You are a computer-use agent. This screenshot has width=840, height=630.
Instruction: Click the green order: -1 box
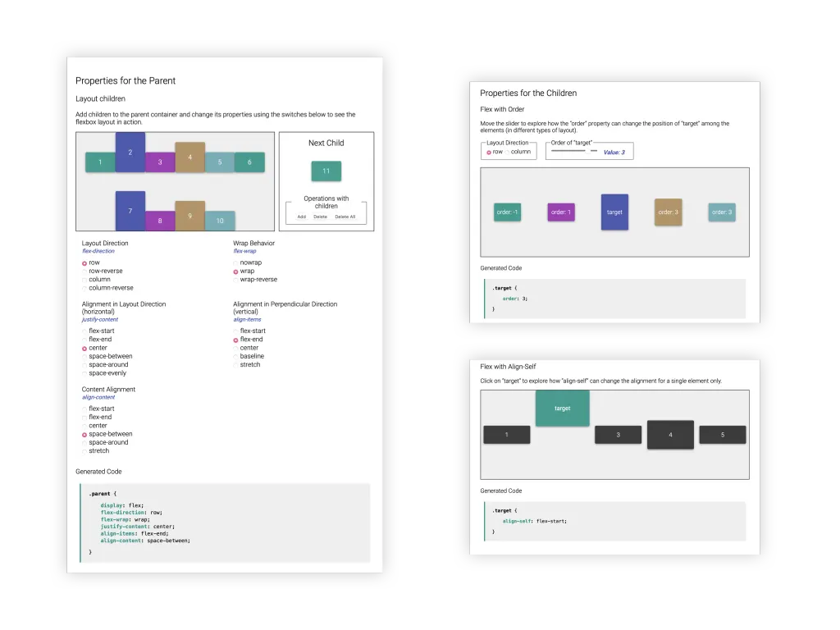pos(507,212)
